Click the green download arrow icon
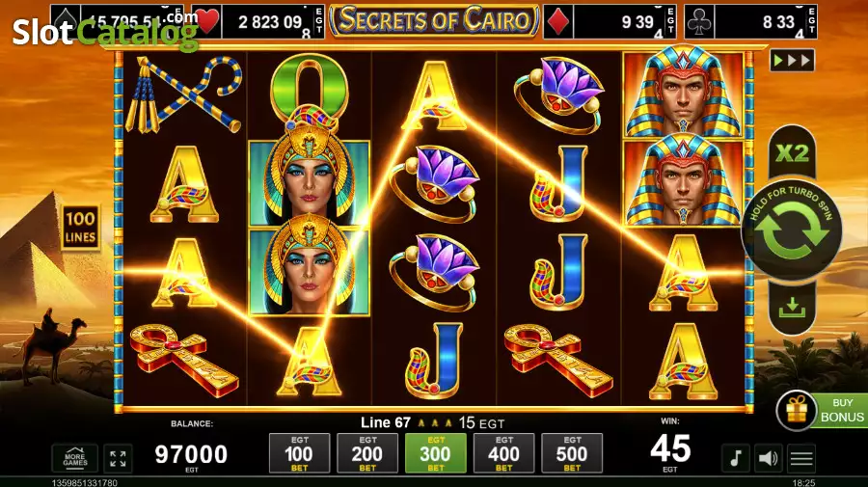This screenshot has width=868, height=487. (x=792, y=307)
